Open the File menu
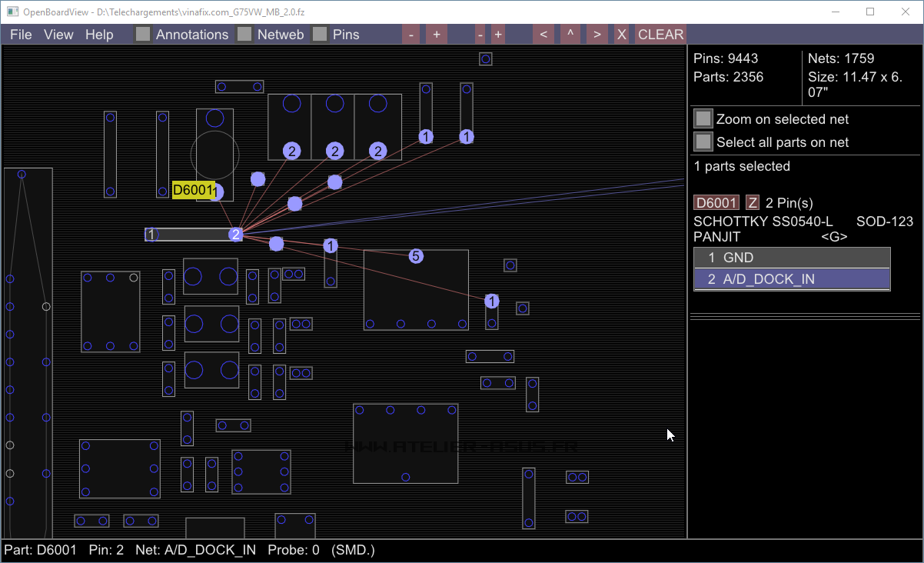This screenshot has height=563, width=924. point(21,35)
